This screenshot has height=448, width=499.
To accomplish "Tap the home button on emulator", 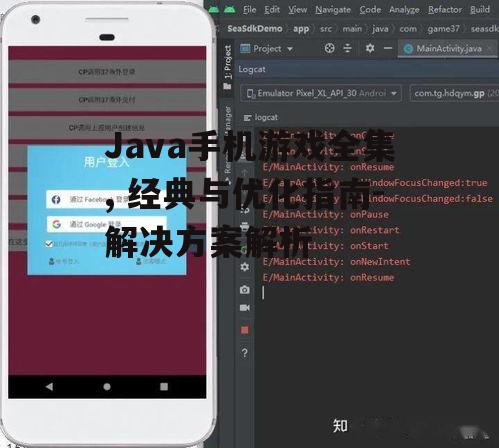I will coord(107,387).
